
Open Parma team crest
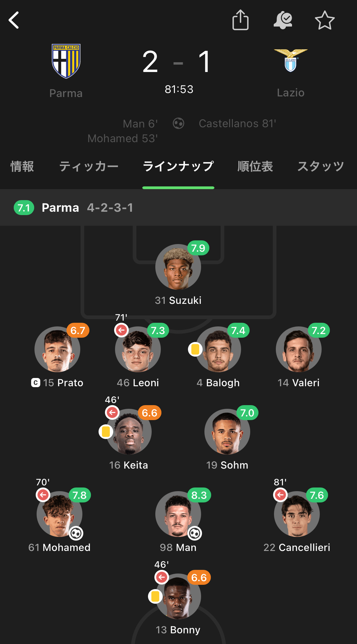66,61
